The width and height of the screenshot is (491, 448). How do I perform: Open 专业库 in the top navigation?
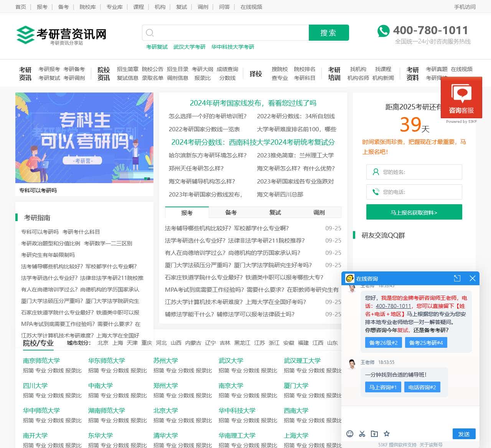coord(114,7)
